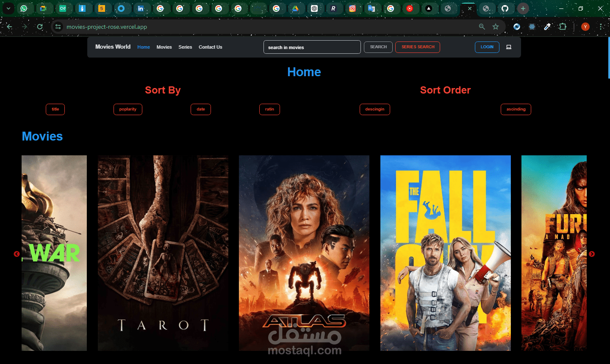Switch to the Vercel triangle tab
The width and height of the screenshot is (610, 364).
click(429, 8)
